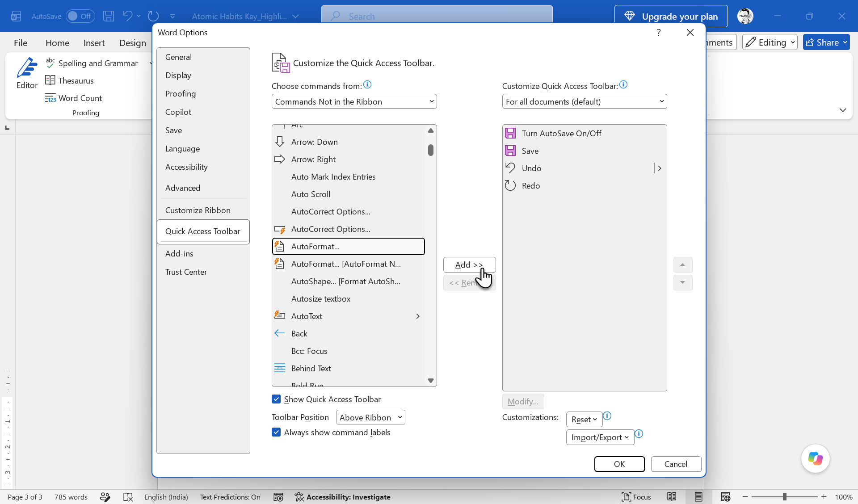Move the selected command up with the arrow button
Screen dimensions: 858x504
pyautogui.click(x=683, y=265)
